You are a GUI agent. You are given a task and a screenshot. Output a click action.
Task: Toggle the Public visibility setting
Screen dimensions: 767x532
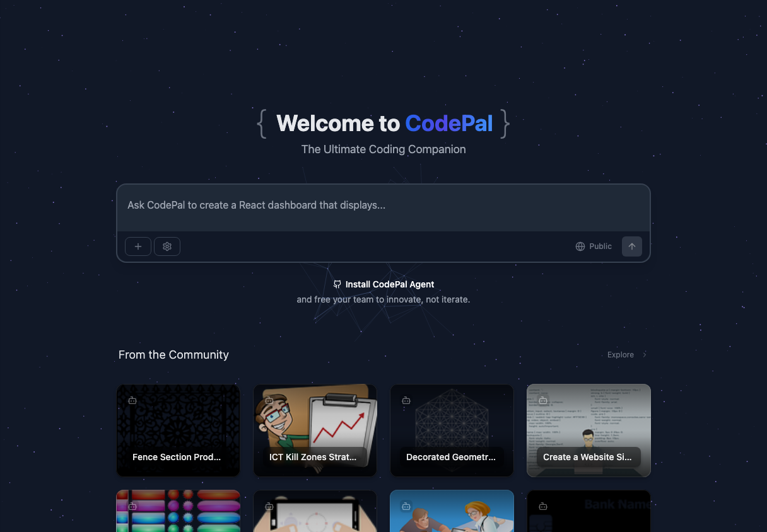[x=594, y=246]
